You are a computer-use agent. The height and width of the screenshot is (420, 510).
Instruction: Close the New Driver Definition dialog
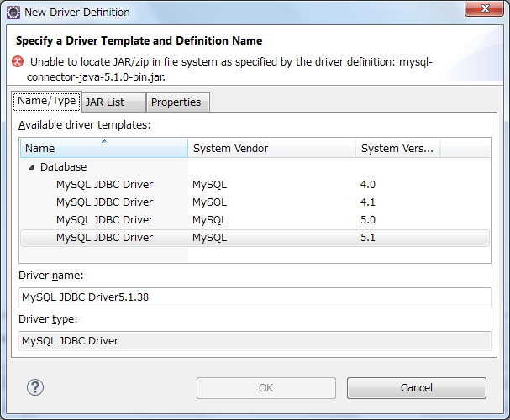pos(484,8)
